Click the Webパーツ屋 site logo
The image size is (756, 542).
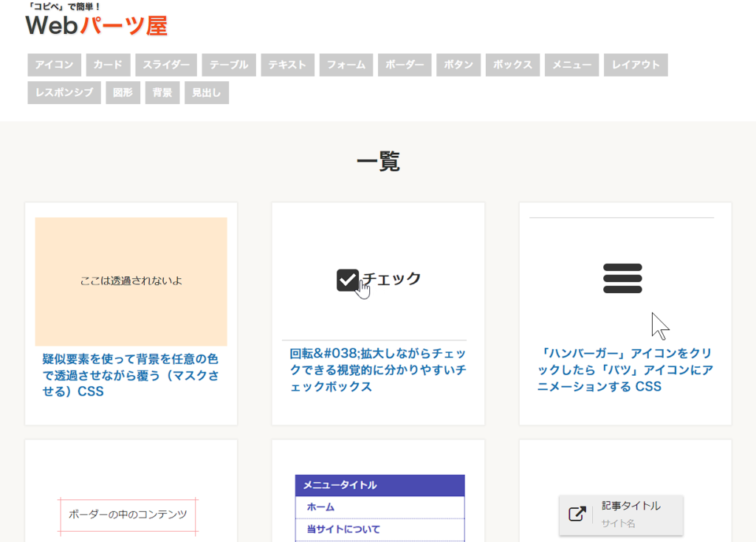(96, 25)
